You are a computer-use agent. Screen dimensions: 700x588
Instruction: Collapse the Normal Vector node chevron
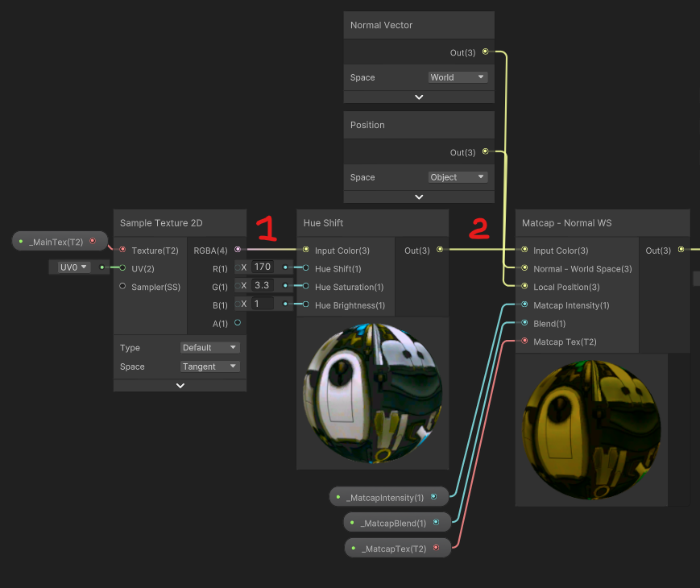tap(419, 97)
